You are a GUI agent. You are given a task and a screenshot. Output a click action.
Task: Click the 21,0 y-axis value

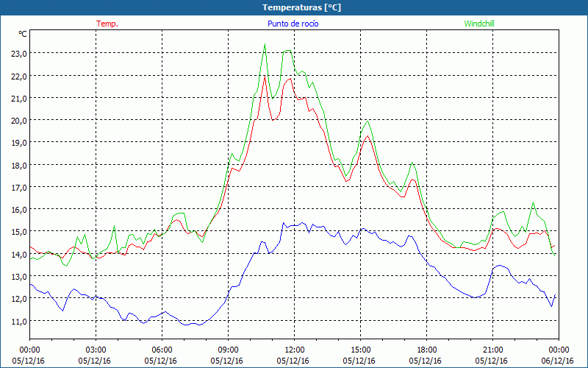point(19,99)
